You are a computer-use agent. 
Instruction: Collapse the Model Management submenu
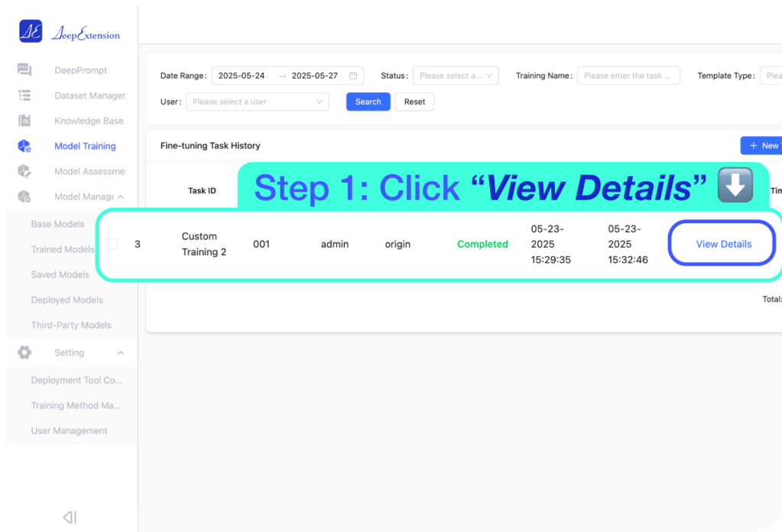coord(120,196)
